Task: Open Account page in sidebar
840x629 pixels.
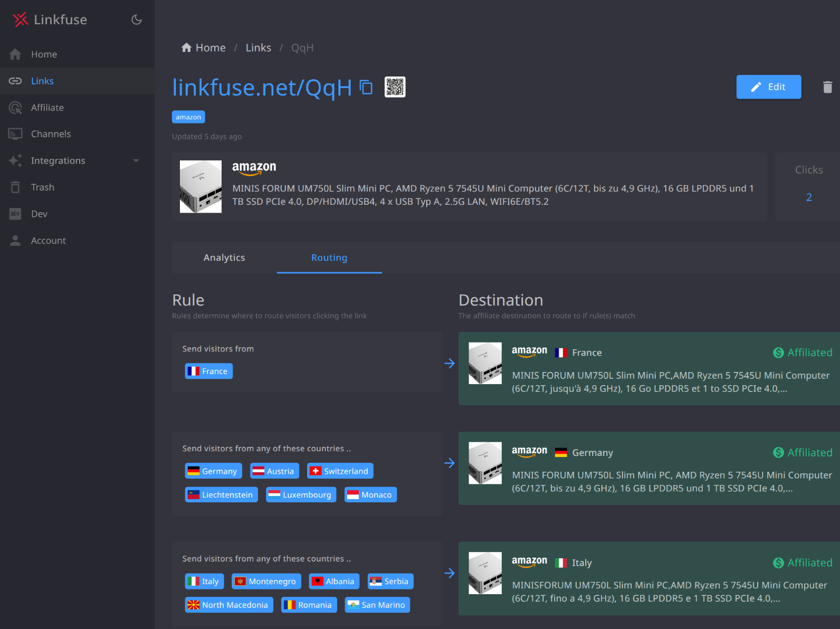Action: [x=48, y=241]
